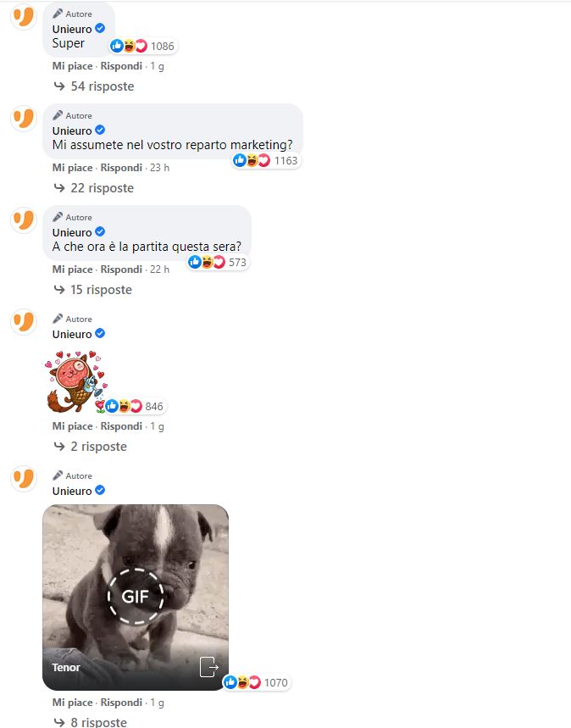Click Mi piace under the partita comment
This screenshot has width=571, height=728.
click(x=72, y=270)
